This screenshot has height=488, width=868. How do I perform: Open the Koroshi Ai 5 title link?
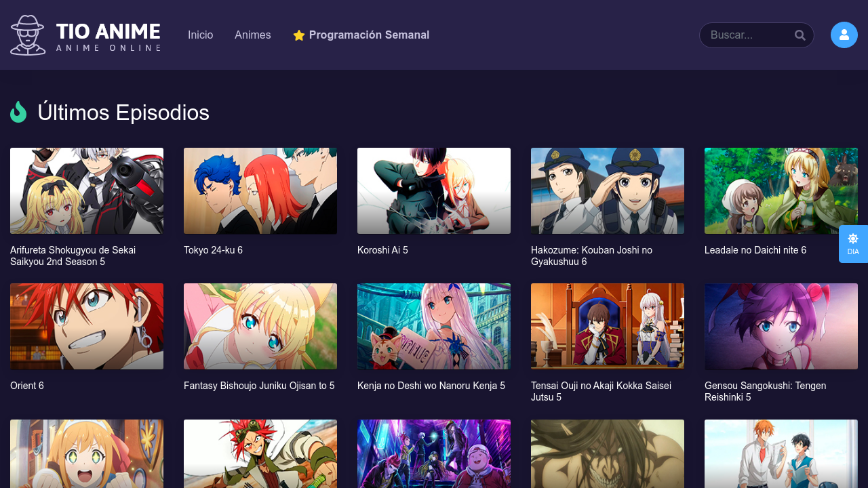[x=382, y=250]
